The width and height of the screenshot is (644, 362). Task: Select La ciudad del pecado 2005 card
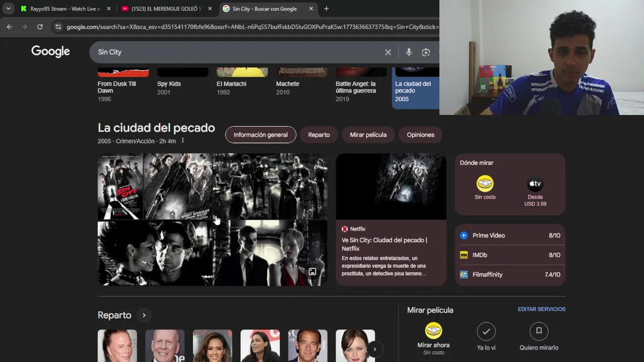[x=416, y=88]
